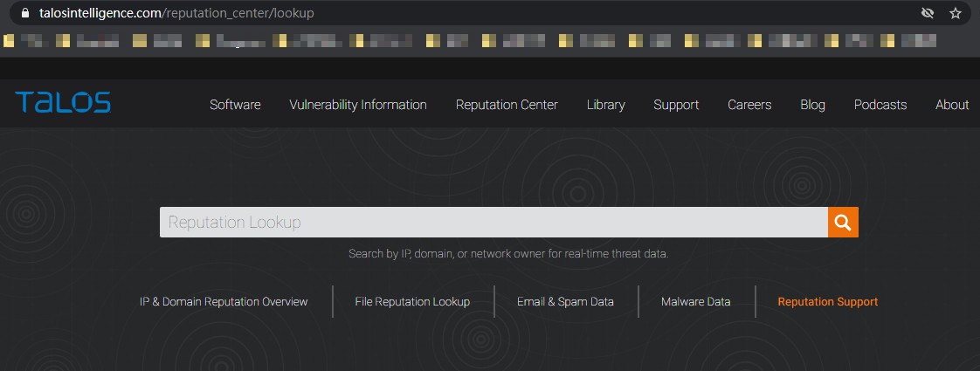Click the bookmark star icon in address bar
Screen dimensions: 980x371
tap(955, 13)
